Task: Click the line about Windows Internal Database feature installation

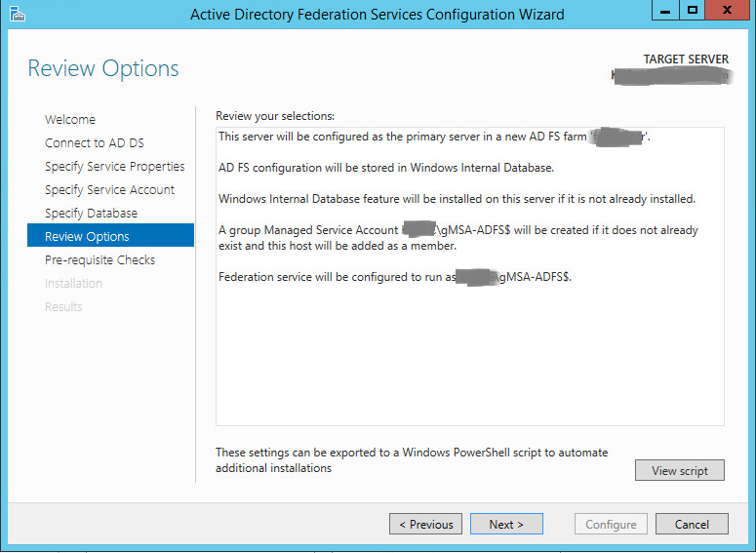Action: pos(457,199)
